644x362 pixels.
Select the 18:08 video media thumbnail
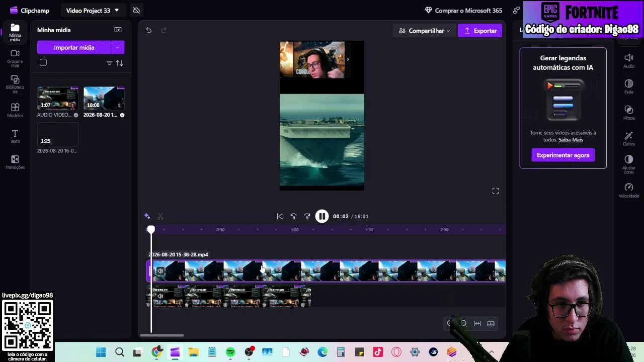104,98
